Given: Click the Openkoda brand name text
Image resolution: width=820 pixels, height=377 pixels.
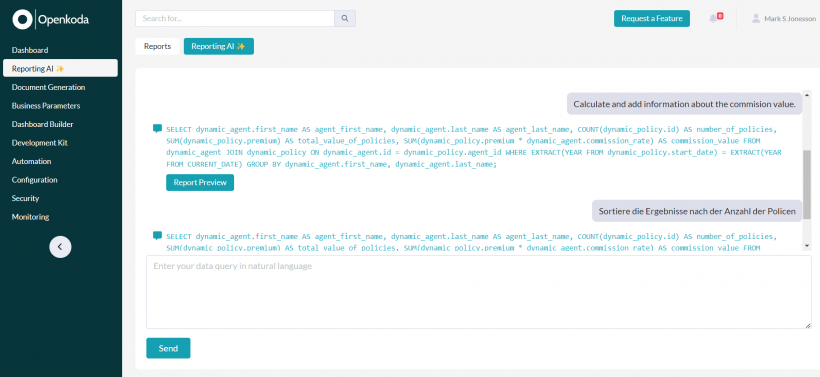Looking at the screenshot, I should (x=63, y=20).
